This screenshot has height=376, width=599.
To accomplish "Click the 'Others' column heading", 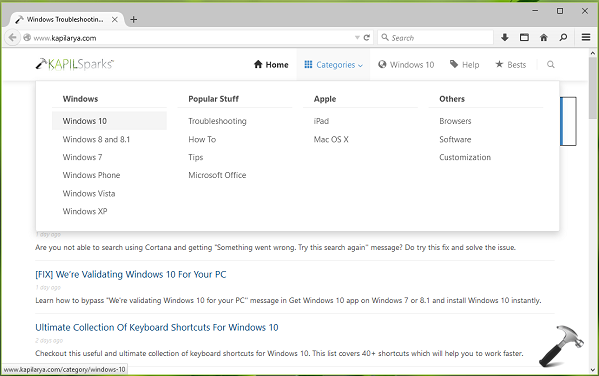I will [x=452, y=99].
